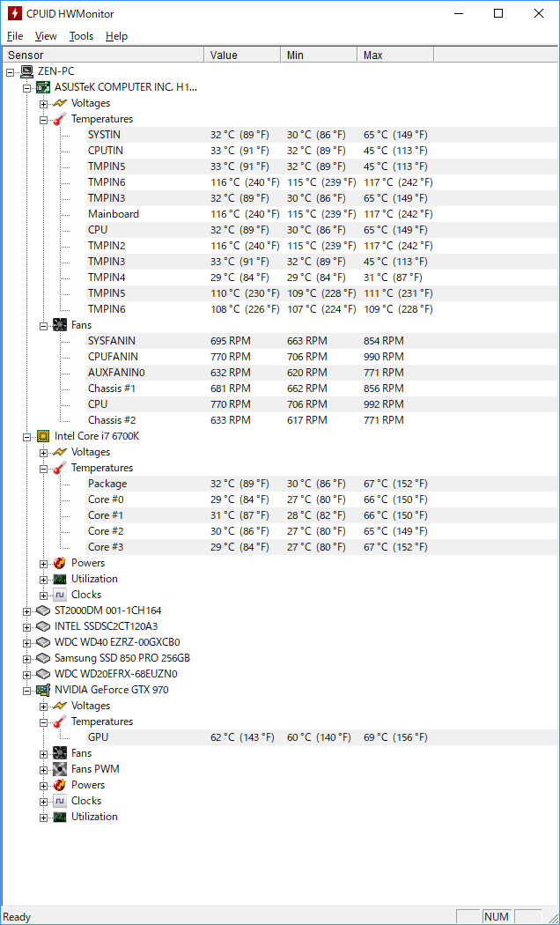Click the WDC WD40 EZRZ drive icon

43,642
